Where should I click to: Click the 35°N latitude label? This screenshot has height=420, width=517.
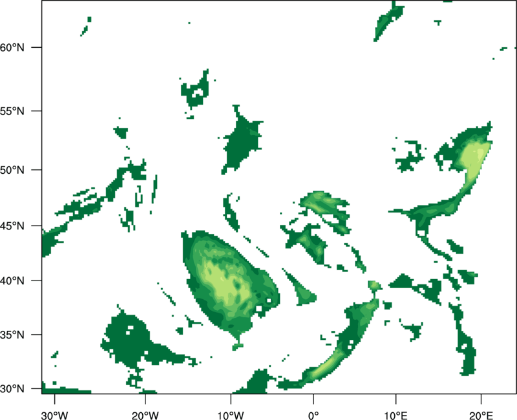(12, 335)
